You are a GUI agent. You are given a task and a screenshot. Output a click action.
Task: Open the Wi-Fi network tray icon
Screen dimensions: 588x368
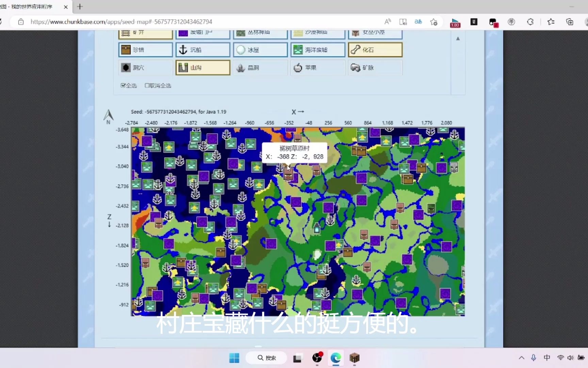tap(560, 358)
